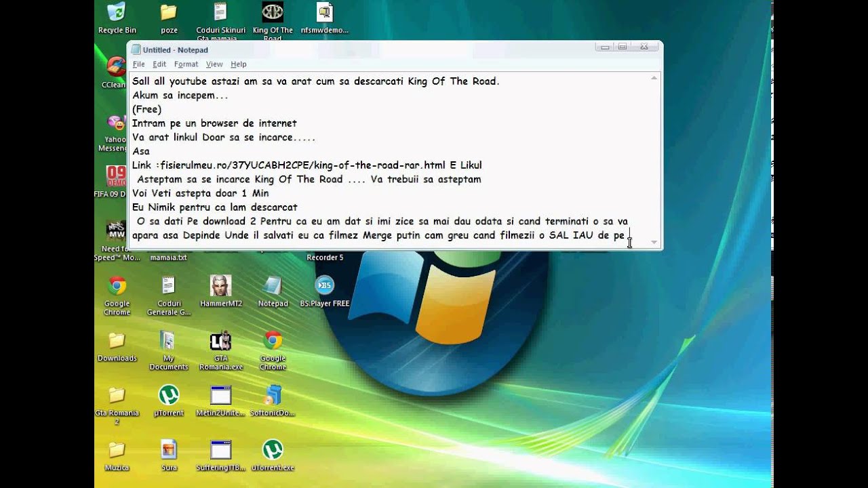This screenshot has height=488, width=868.
Task: Open the Downloads folder icon
Action: click(x=117, y=346)
